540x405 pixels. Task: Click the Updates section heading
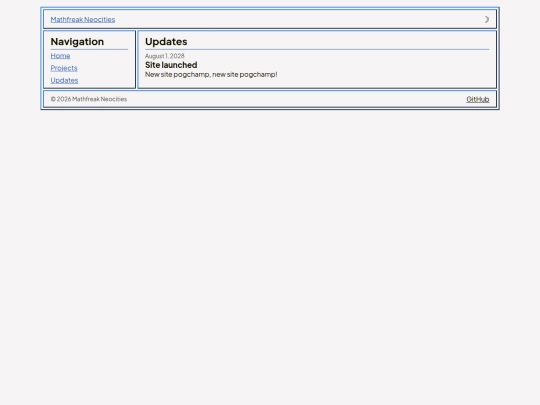(166, 42)
